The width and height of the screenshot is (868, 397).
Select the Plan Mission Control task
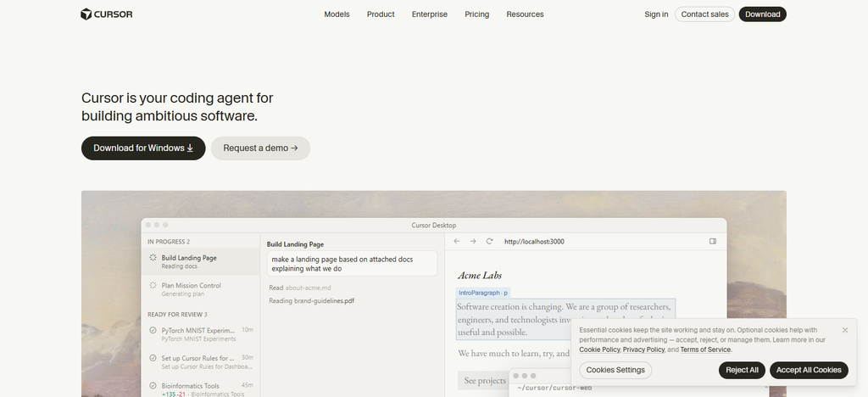(x=200, y=289)
